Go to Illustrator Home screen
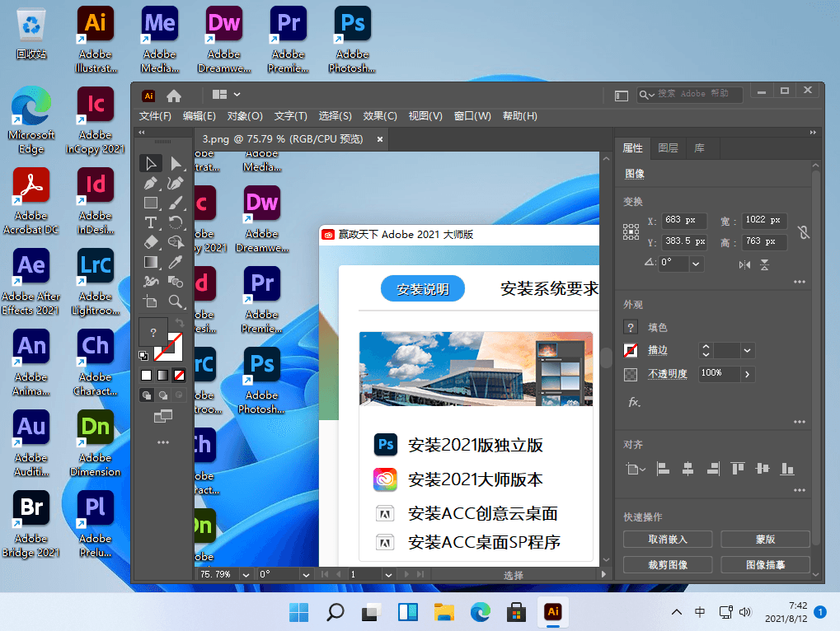This screenshot has width=840, height=631. pos(174,96)
